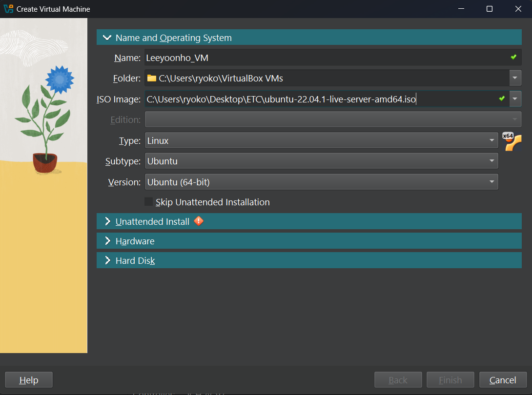Click the Name field containing Leeyoonho_VM
This screenshot has width=532, height=395.
[x=322, y=58]
